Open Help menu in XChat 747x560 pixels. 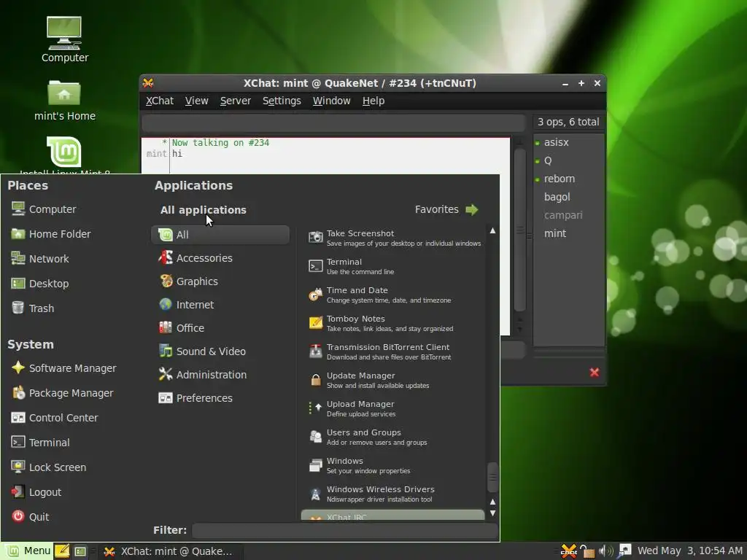pyautogui.click(x=373, y=101)
